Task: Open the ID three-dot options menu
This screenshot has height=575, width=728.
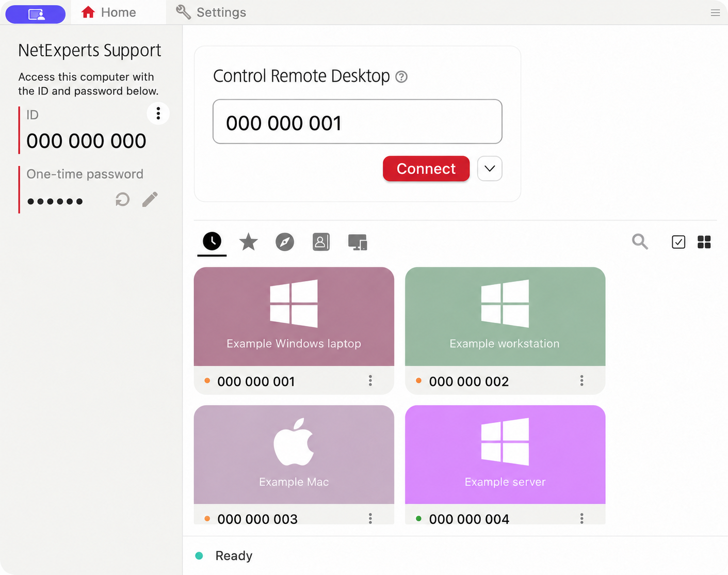Action: [158, 114]
